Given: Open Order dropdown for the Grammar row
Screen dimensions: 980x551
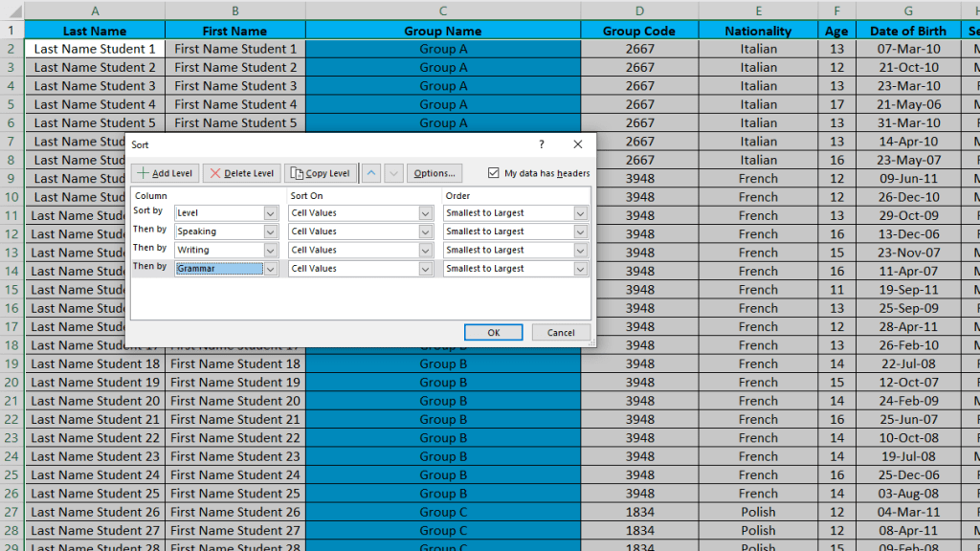Looking at the screenshot, I should click(x=580, y=269).
